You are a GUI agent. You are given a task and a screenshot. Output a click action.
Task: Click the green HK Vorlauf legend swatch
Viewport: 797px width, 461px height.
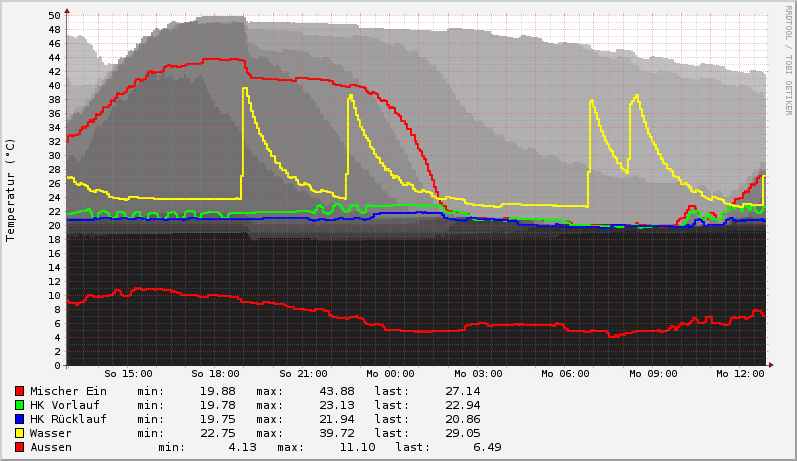[20, 405]
